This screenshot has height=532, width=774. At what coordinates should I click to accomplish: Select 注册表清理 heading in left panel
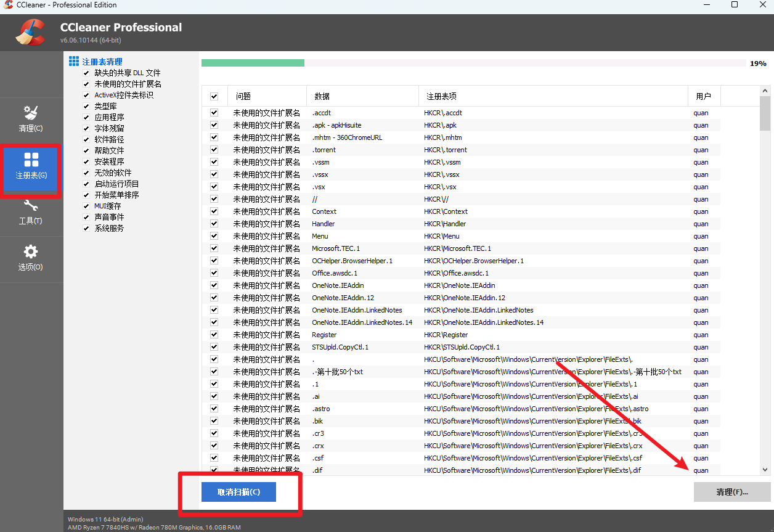[102, 62]
